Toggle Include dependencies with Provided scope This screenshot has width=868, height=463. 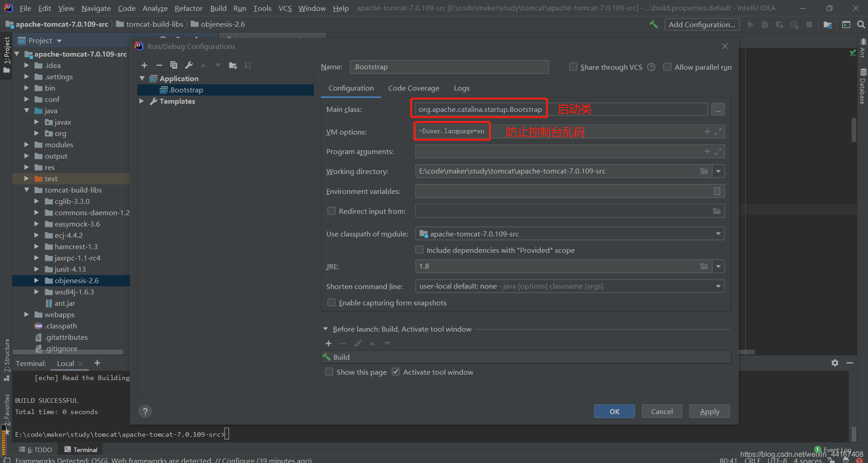coord(419,250)
